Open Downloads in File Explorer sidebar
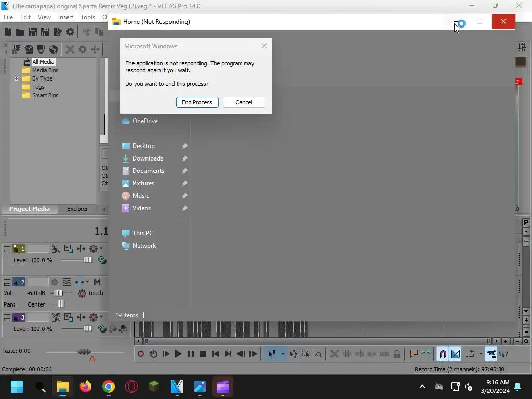 coord(148,158)
